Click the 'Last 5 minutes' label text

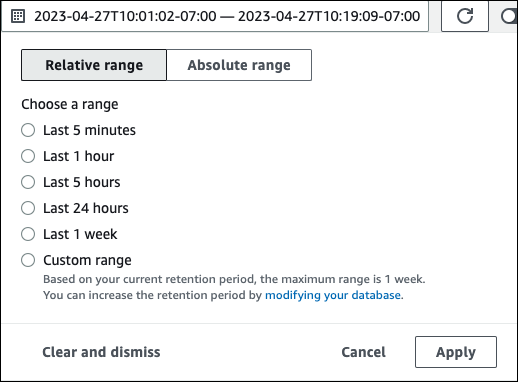coord(89,130)
